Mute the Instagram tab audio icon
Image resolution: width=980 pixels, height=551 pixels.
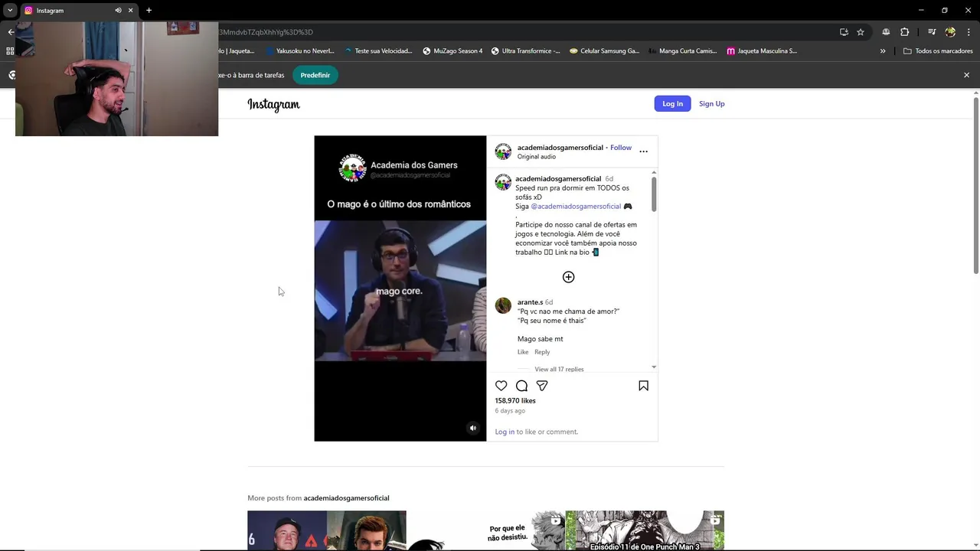click(118, 10)
